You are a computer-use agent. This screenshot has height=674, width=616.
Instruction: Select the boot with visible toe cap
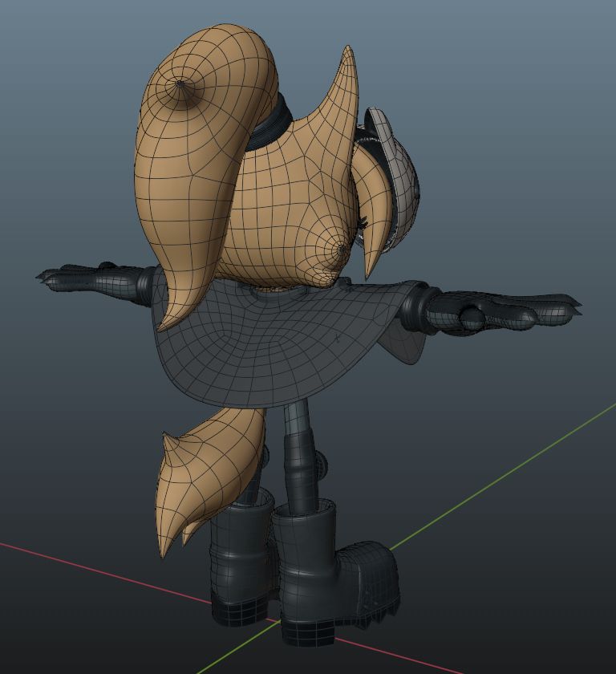pos(335,576)
